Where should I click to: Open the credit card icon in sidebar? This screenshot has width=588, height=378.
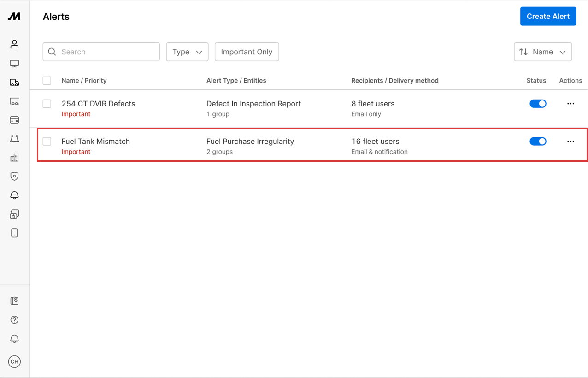coord(14,120)
